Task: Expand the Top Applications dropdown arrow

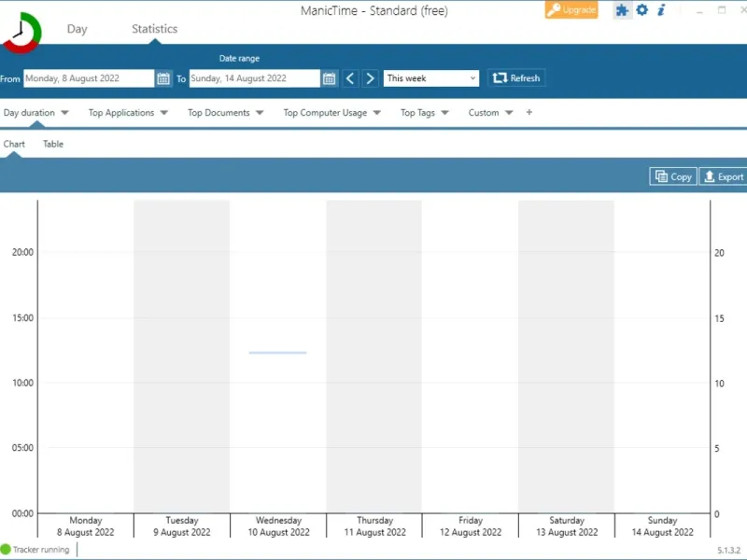Action: [164, 113]
